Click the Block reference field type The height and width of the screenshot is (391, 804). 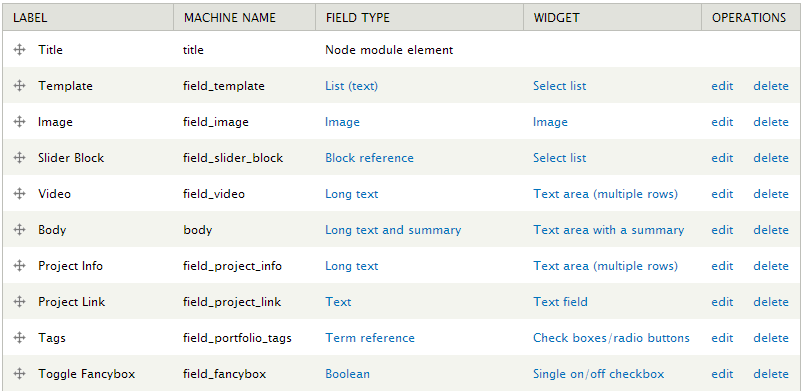(x=369, y=158)
